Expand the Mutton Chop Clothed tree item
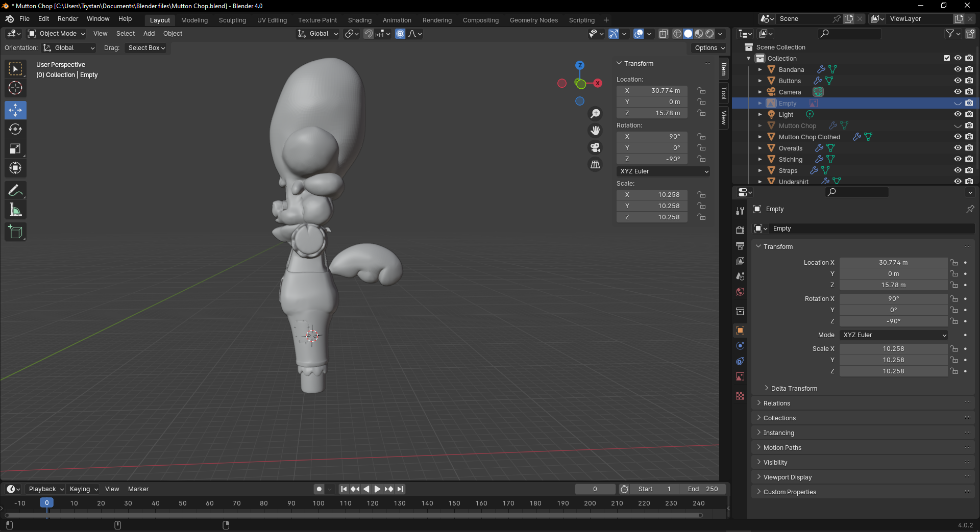980x532 pixels. [760, 137]
